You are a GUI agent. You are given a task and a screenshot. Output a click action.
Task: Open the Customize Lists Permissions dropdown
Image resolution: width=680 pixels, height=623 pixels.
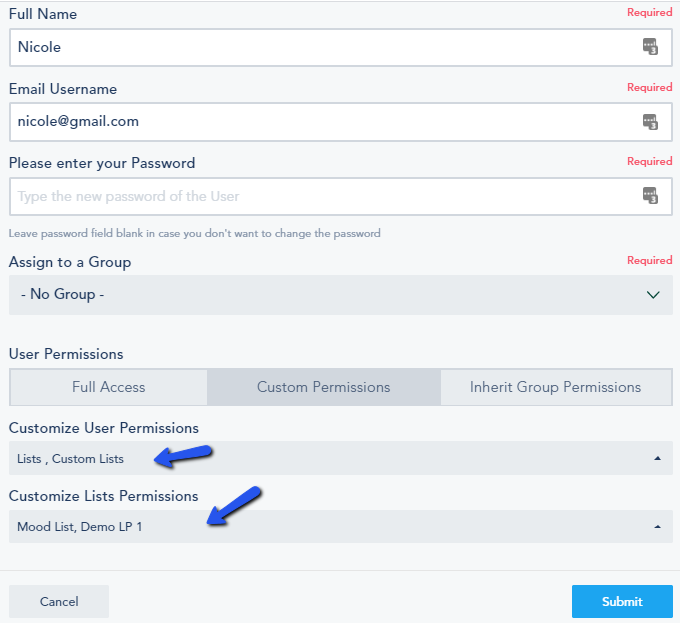coord(330,526)
